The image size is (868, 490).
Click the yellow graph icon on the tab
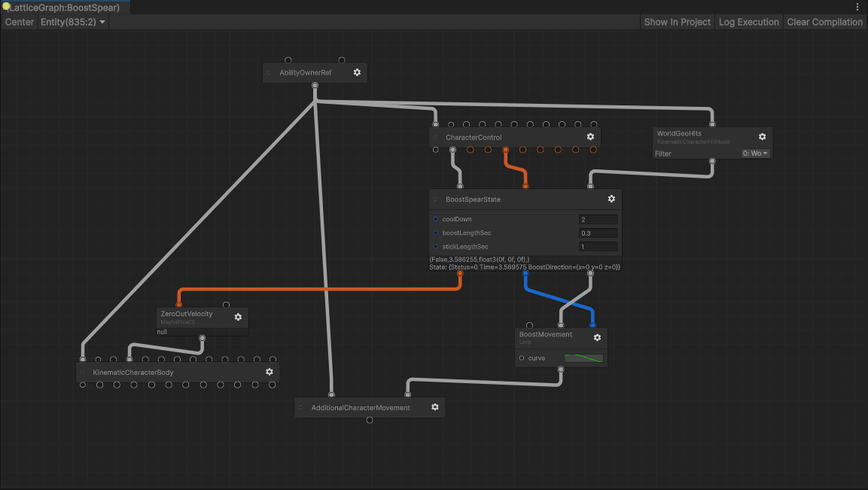point(5,6)
